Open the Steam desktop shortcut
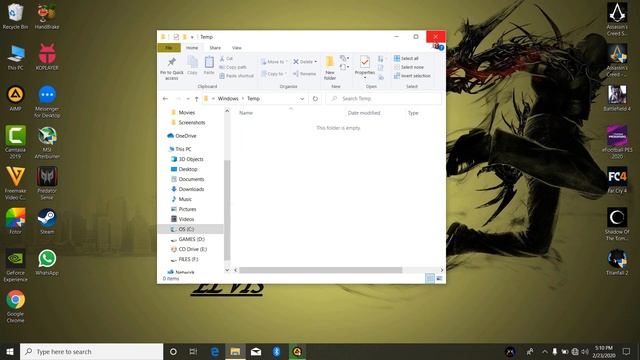Image resolution: width=640 pixels, height=360 pixels. point(47,221)
